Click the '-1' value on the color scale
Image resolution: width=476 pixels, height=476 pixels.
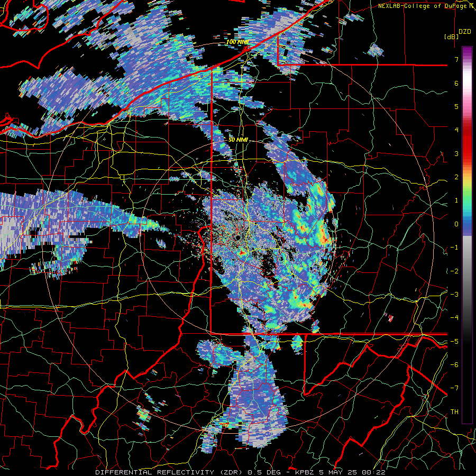point(454,248)
